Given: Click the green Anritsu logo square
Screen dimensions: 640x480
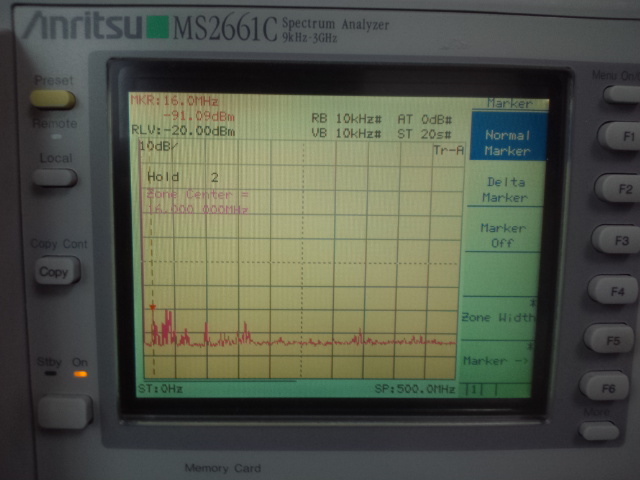Looking at the screenshot, I should [x=157, y=27].
